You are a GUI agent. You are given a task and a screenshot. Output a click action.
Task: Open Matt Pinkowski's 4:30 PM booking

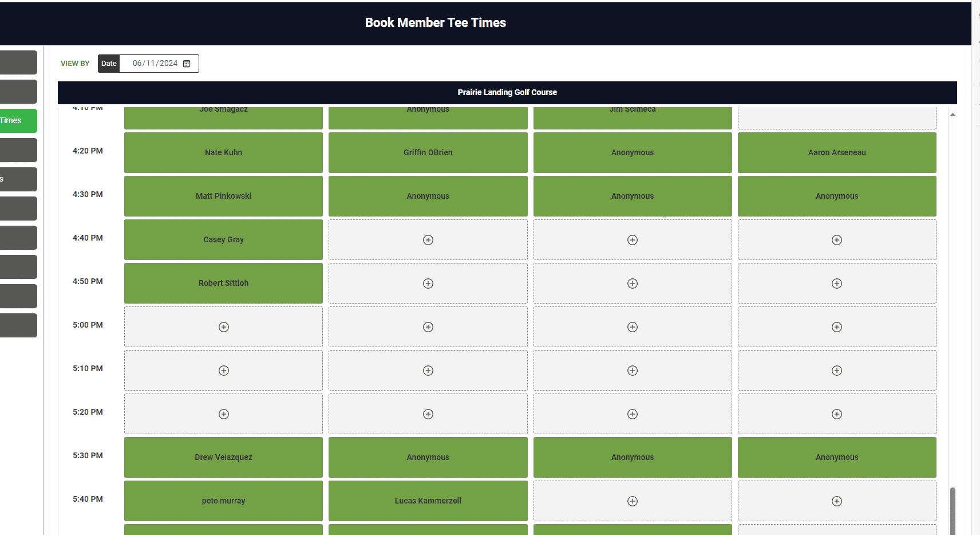pos(223,196)
